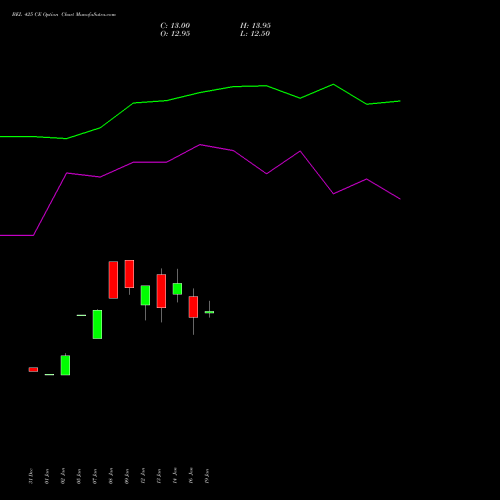Select the green candle above 02 Jan
This screenshot has width=500, height=500.
pyautogui.click(x=65, y=365)
